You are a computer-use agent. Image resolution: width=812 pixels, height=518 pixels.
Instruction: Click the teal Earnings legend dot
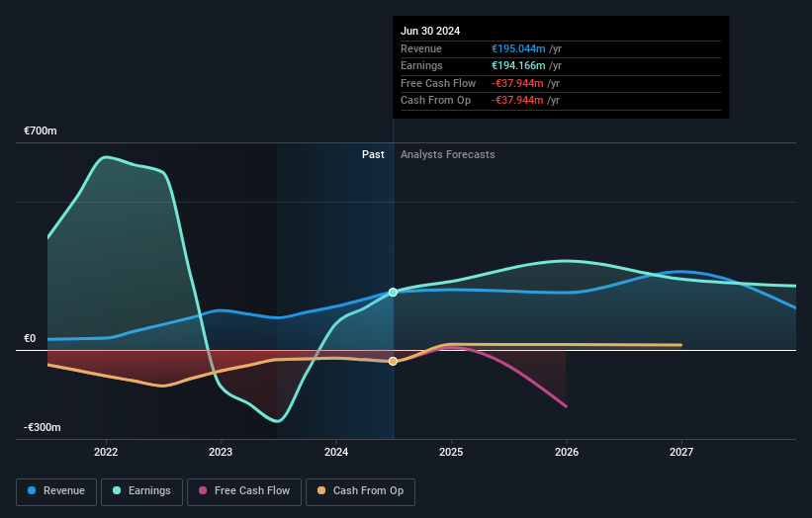pyautogui.click(x=117, y=490)
